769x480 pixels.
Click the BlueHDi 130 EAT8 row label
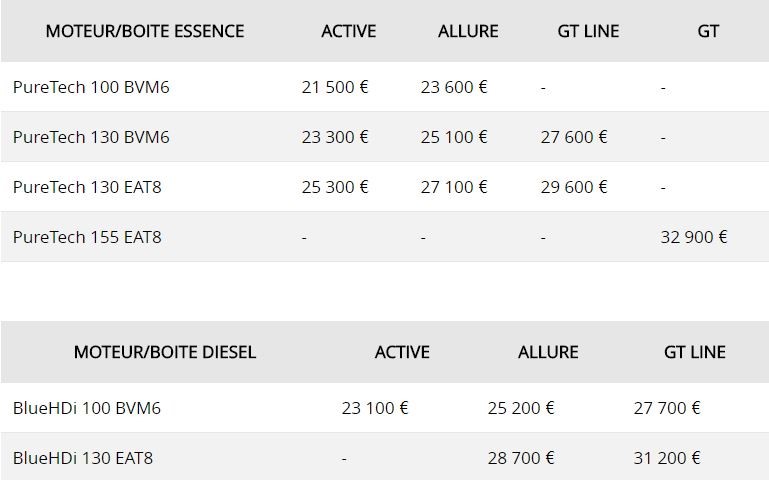[83, 458]
